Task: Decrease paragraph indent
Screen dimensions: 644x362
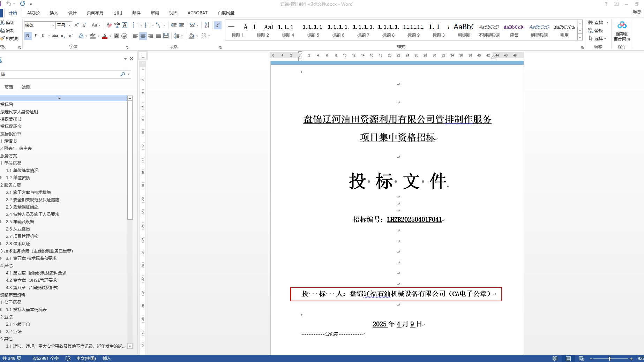Action: coord(174,25)
